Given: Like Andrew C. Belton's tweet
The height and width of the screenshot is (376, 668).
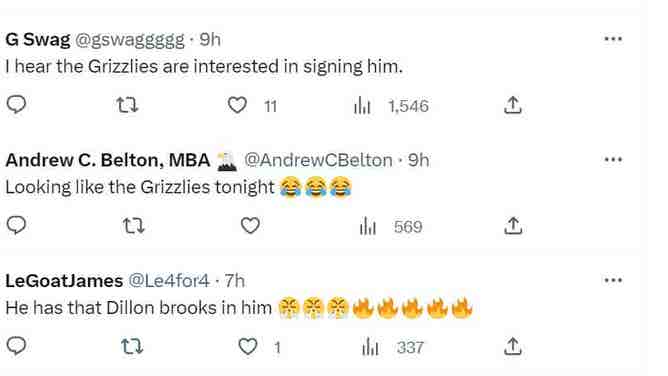Looking at the screenshot, I should pyautogui.click(x=250, y=226).
